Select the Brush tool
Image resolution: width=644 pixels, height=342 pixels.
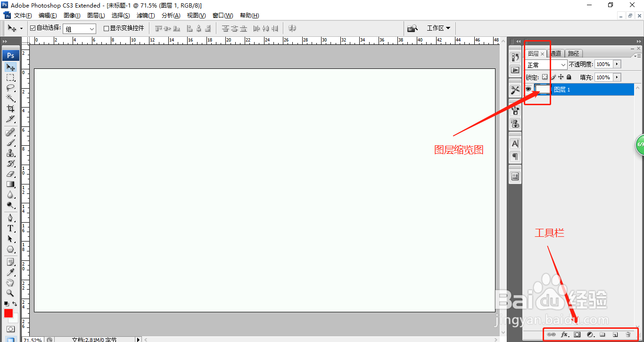pyautogui.click(x=10, y=142)
